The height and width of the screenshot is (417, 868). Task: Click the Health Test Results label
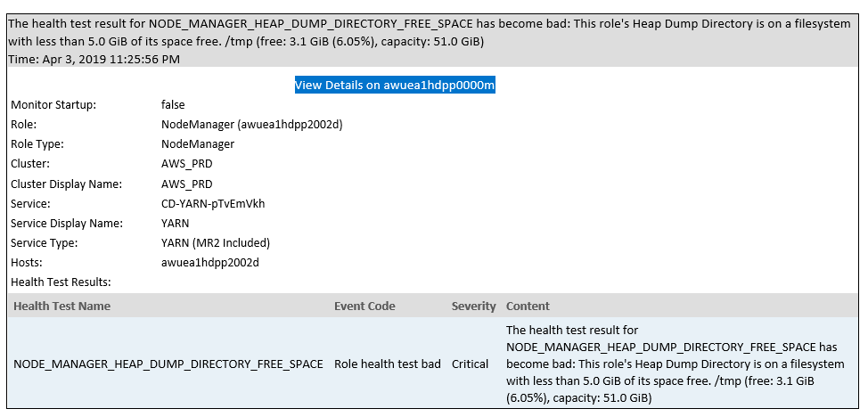point(61,282)
